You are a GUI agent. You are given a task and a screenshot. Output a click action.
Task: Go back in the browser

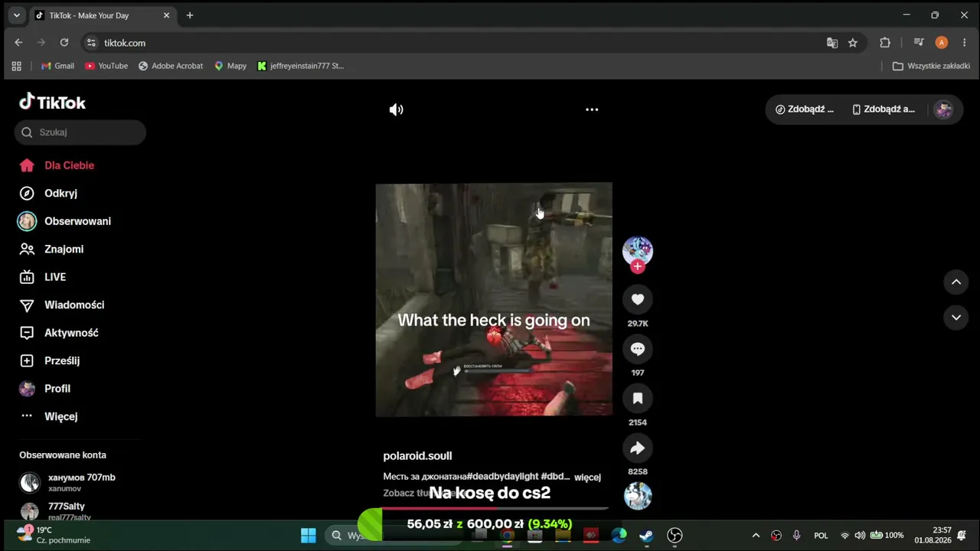tap(18, 43)
